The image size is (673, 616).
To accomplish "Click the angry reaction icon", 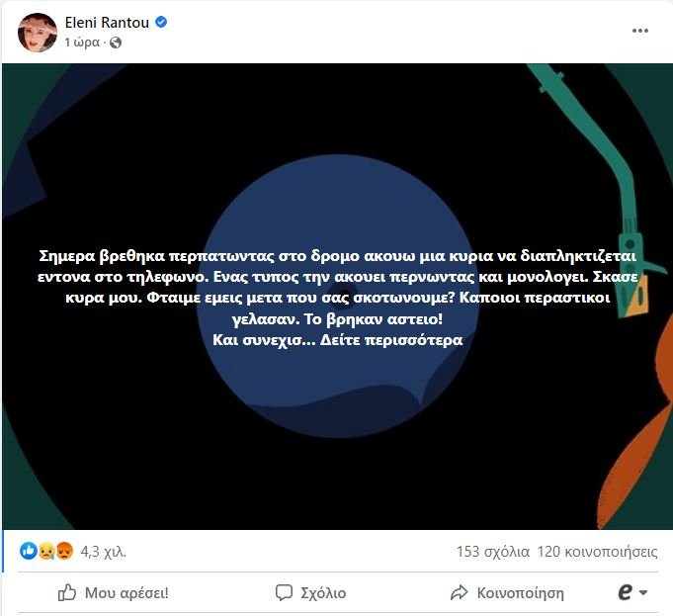I will 64,551.
